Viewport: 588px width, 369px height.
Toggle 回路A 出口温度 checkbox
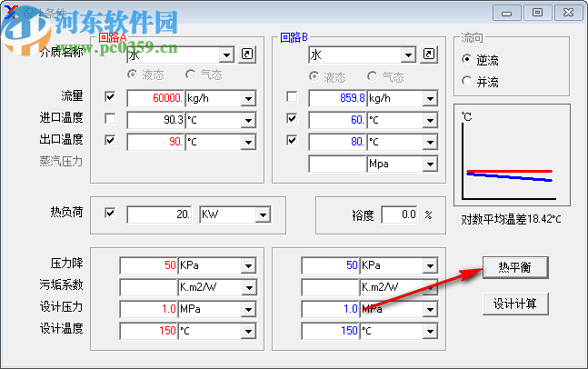(110, 140)
